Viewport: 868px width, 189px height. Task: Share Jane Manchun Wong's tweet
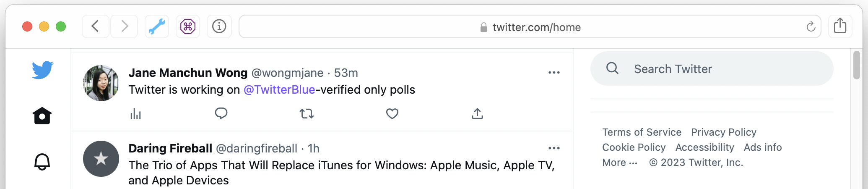(477, 113)
